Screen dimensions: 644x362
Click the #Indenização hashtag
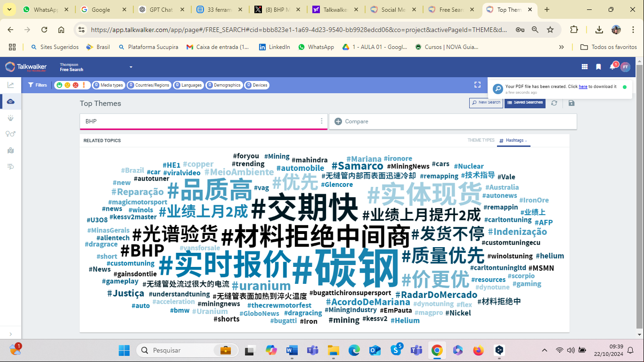tap(517, 232)
